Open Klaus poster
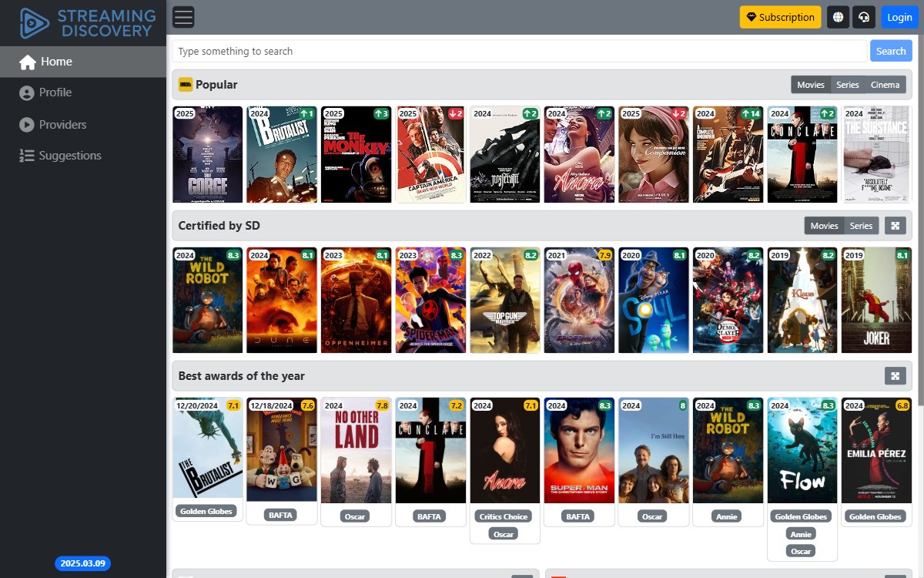 click(x=802, y=301)
